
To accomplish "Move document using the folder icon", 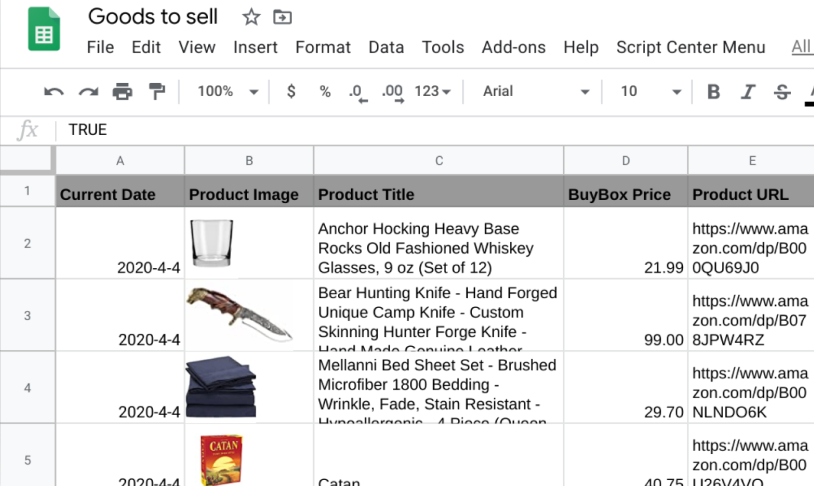I will point(283,17).
